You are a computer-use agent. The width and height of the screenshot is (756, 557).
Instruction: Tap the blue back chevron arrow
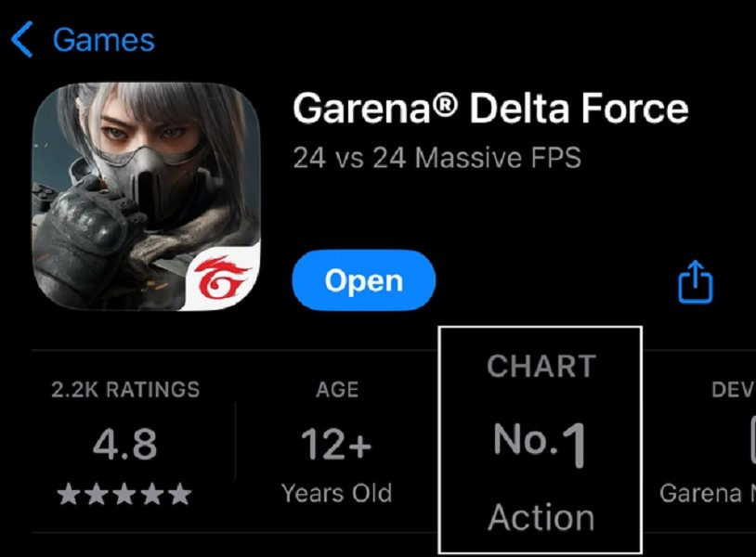[22, 39]
